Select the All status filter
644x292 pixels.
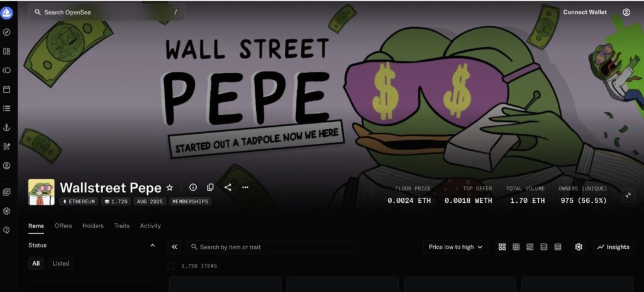coord(36,263)
